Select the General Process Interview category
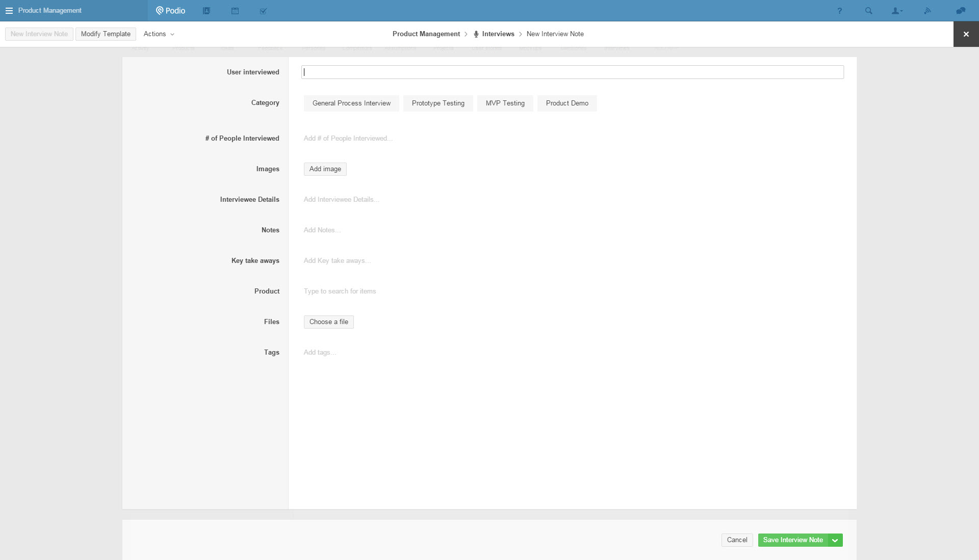979x560 pixels. [351, 103]
